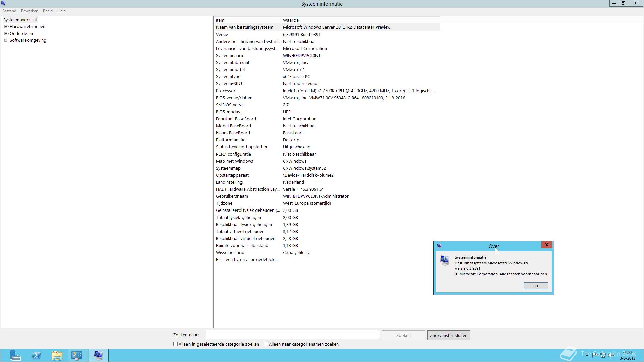
Task: Select the 'Er is een hypervisor gedetecte...' row
Action: 327,259
